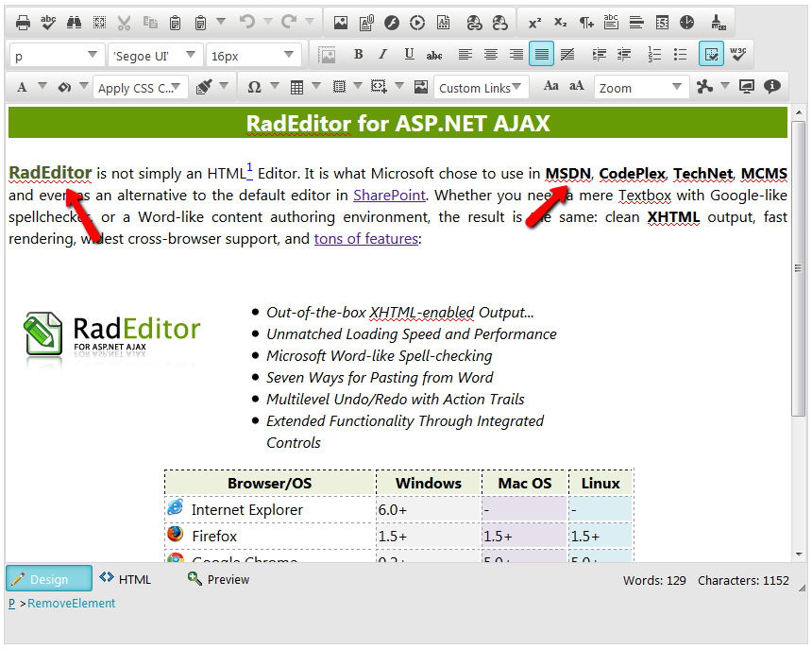Open Image Manager
This screenshot has width=812, height=649.
pyautogui.click(x=341, y=23)
